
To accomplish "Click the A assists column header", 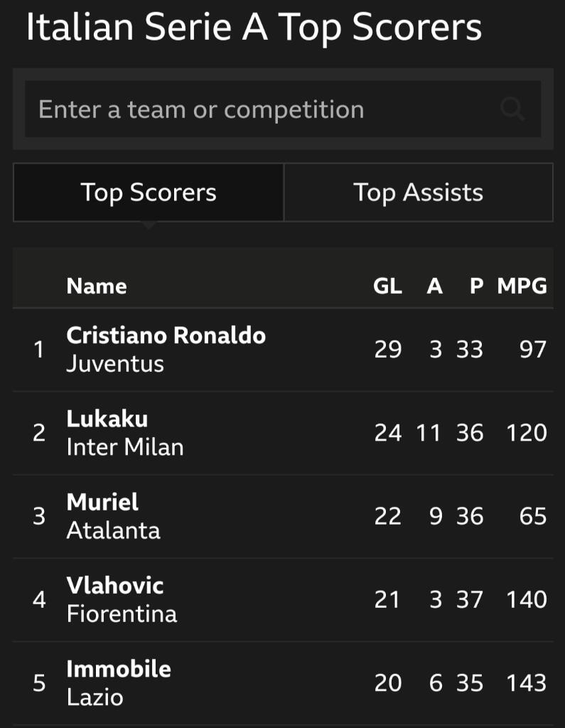I will 434,286.
